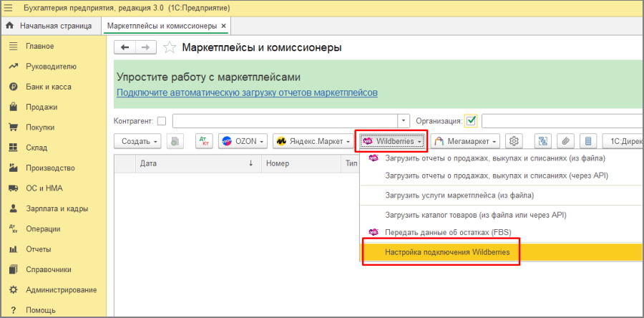
Task: Open the hamburger main menu icon
Action: coord(8,8)
